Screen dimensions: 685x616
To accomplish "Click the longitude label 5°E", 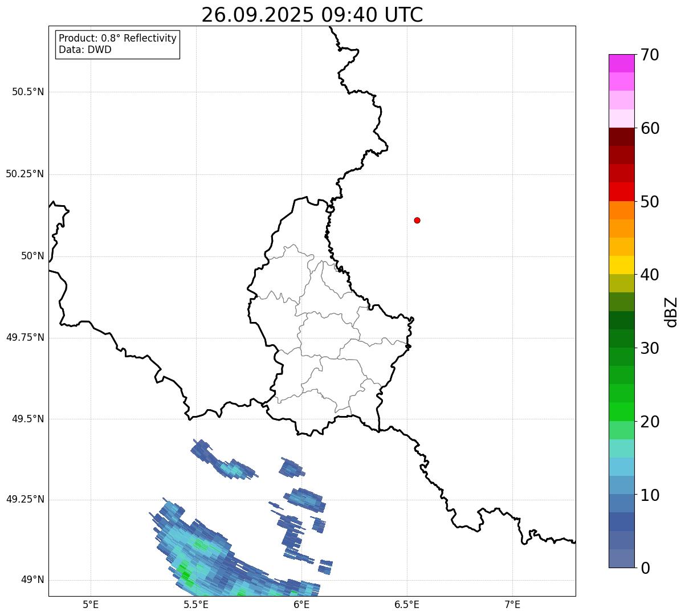I will click(91, 605).
